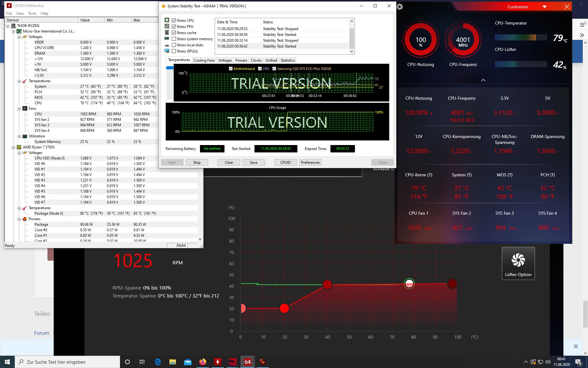Screen dimensions: 588x368
Task: Click the settings gear icon
Action: pyautogui.click(x=400, y=7)
